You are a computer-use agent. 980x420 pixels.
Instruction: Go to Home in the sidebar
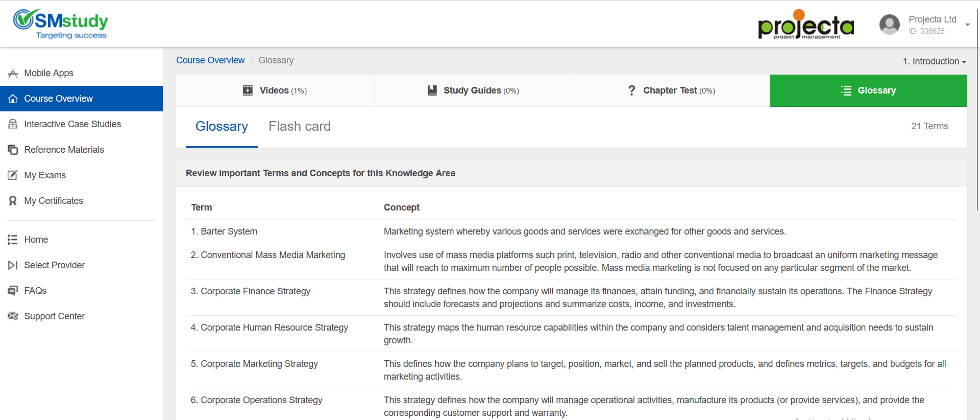[x=36, y=240]
